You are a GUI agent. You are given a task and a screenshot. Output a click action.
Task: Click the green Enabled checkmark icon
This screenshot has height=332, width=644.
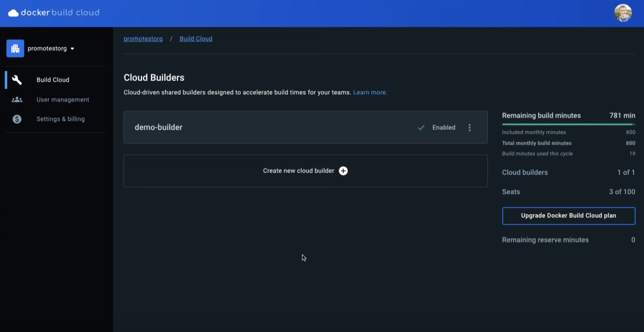[x=421, y=127]
